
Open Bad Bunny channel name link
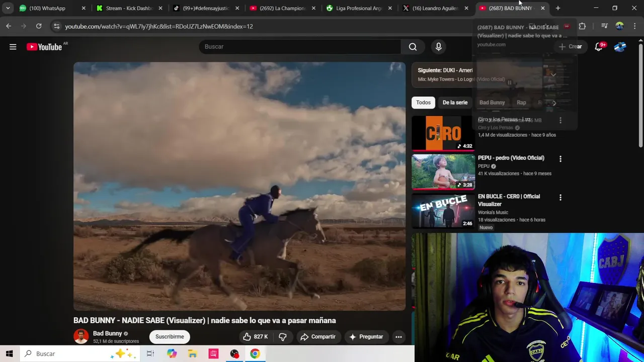107,333
